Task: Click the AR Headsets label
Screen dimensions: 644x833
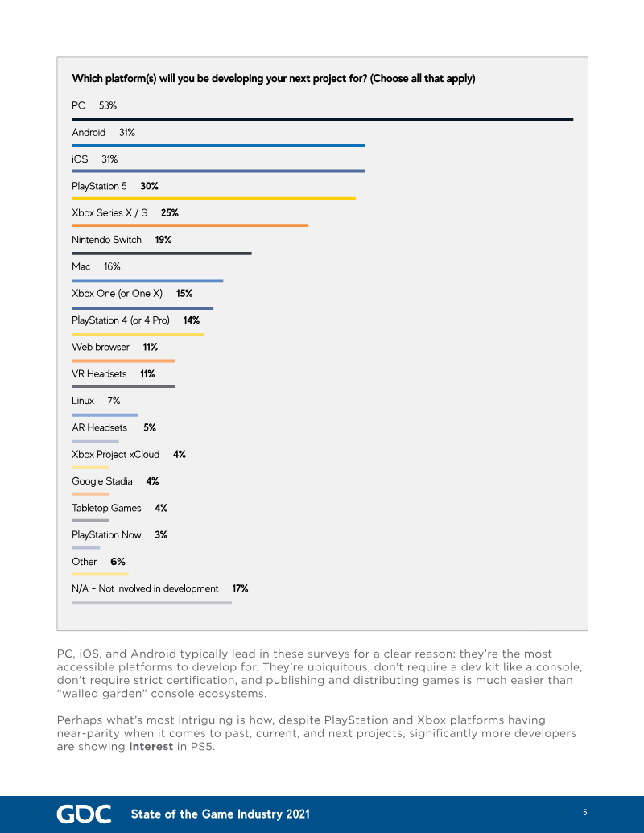Action: 99,427
